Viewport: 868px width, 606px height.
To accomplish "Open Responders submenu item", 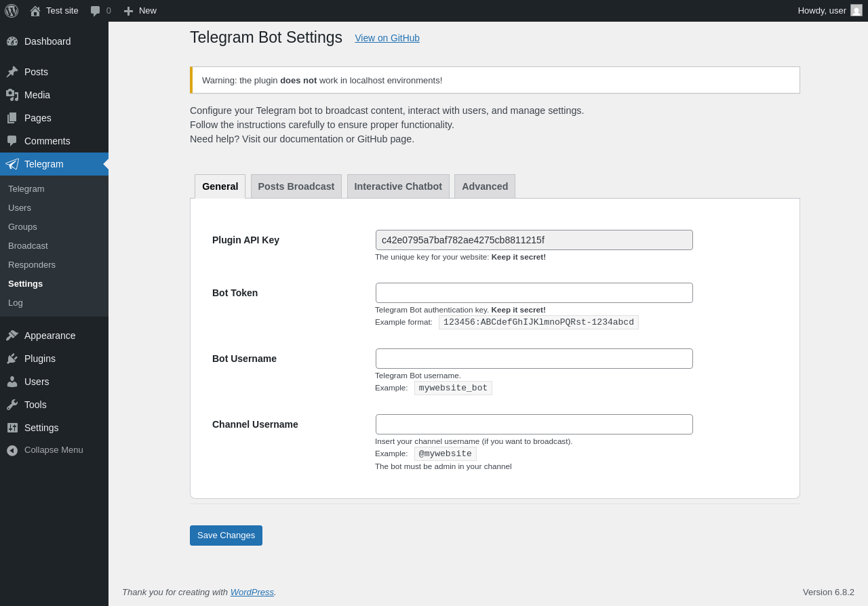I will tap(32, 265).
